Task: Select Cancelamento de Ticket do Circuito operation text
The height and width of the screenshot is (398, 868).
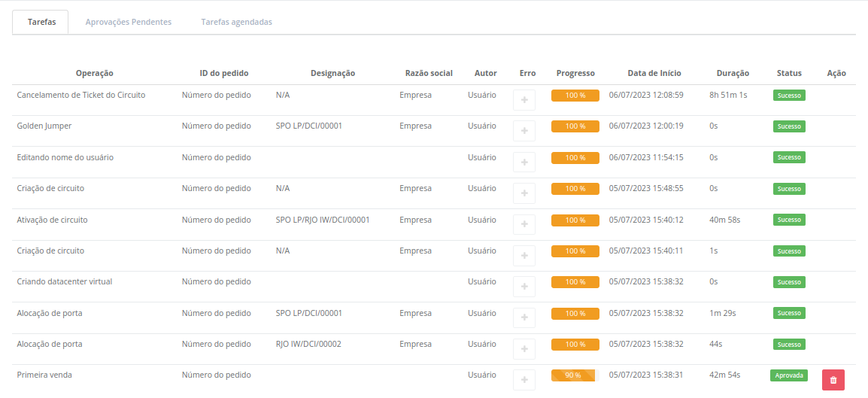Action: point(81,96)
